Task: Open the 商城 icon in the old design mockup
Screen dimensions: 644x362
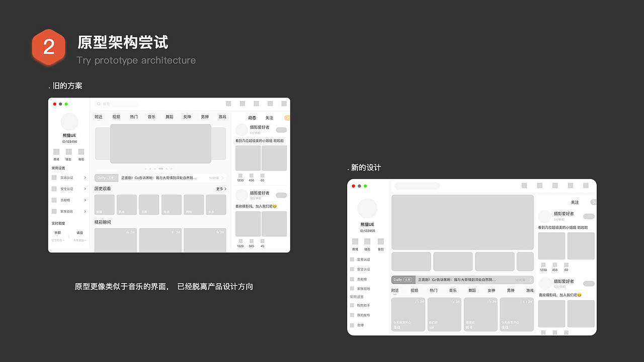Action: (x=56, y=152)
